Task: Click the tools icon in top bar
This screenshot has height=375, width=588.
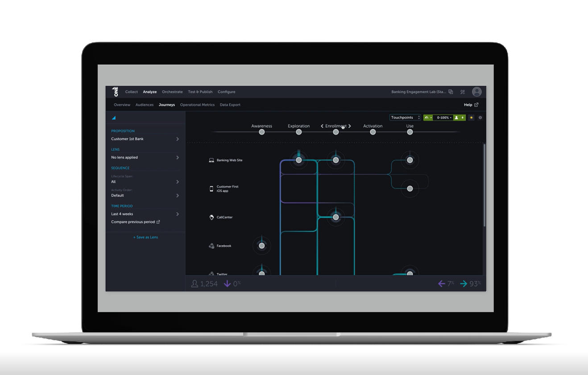Action: [463, 92]
